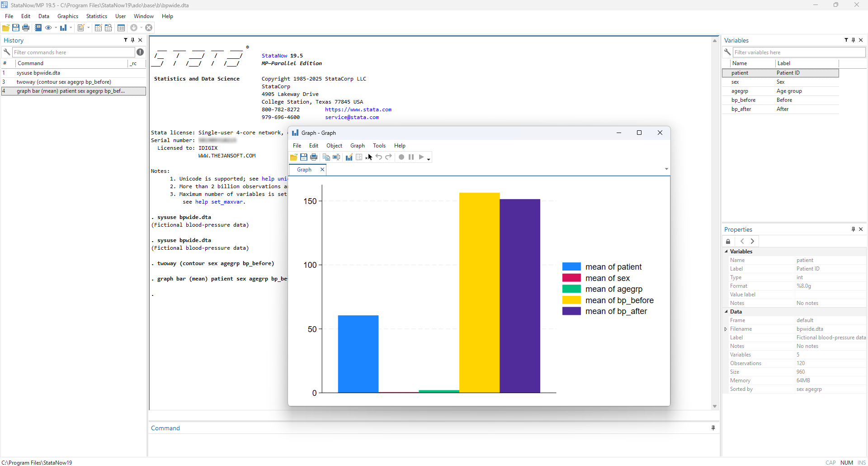The image size is (868, 466).
Task: Open the Variables Manager icon
Action: pos(121,28)
